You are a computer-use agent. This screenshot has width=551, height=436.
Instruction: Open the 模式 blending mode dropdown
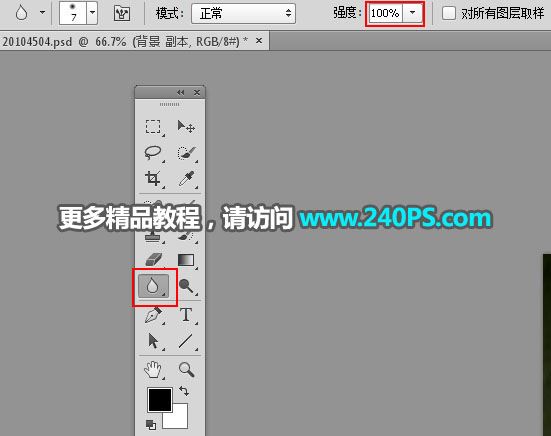(244, 13)
